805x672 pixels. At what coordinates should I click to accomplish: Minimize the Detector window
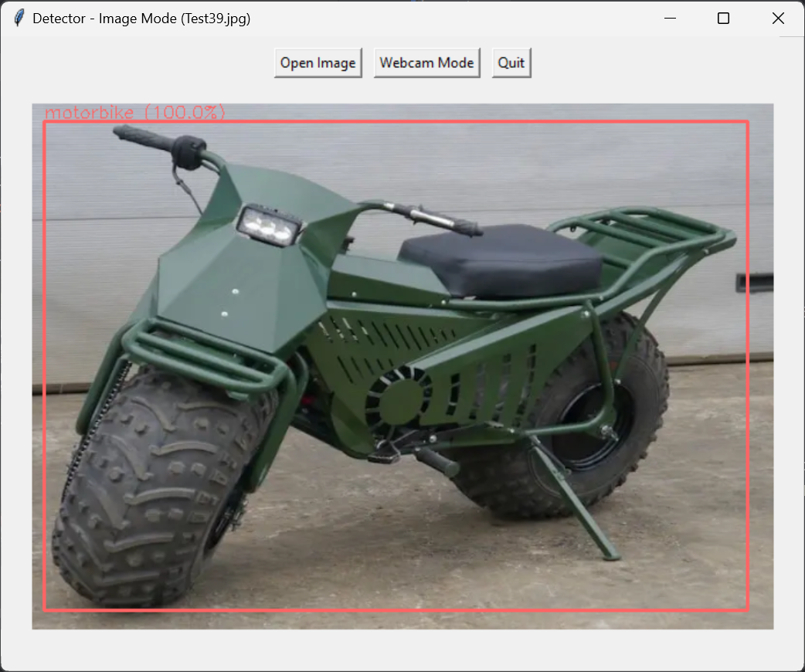point(670,19)
